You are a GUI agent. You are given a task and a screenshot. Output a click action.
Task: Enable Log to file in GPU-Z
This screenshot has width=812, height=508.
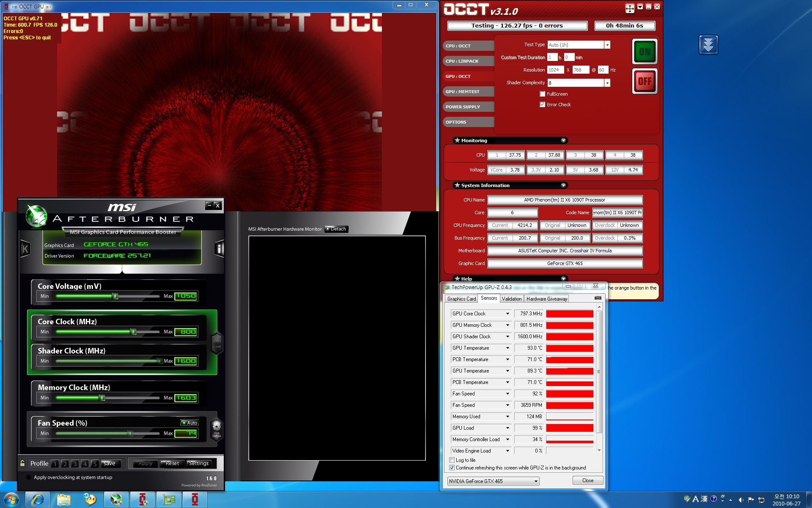coord(452,460)
